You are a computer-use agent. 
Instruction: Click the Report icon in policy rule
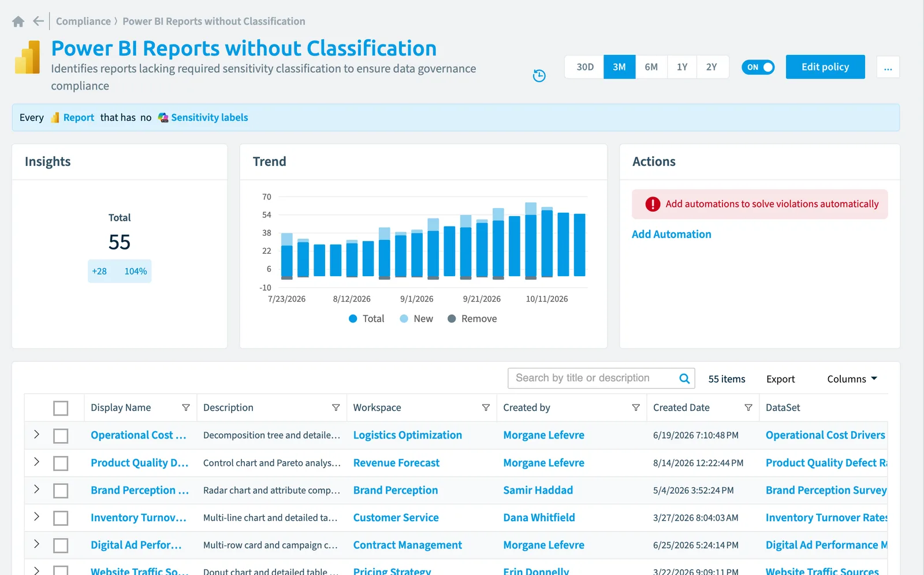55,118
